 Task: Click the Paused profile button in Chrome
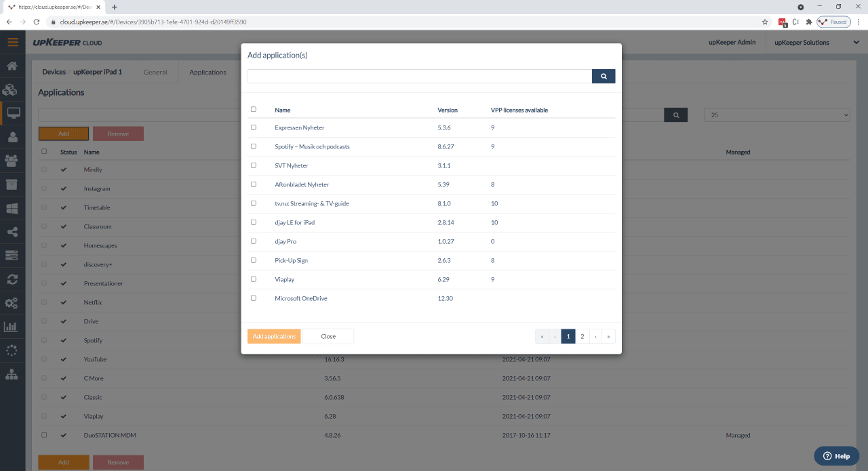(x=833, y=22)
